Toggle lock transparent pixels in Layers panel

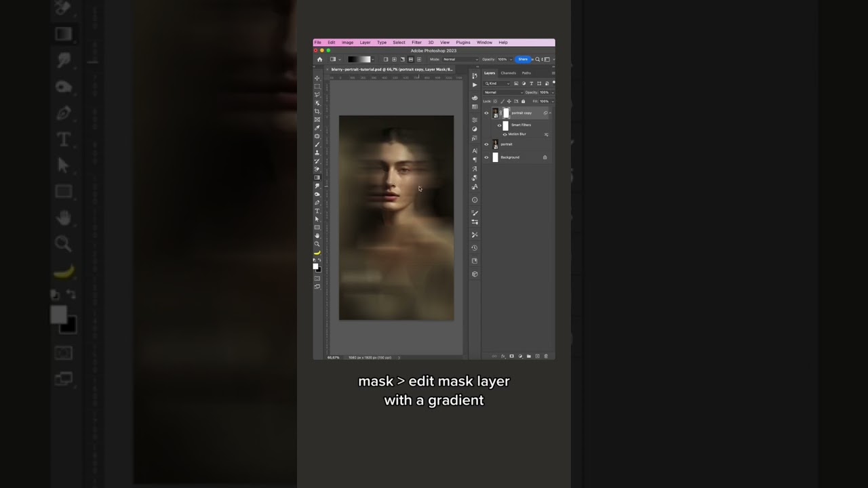click(495, 101)
